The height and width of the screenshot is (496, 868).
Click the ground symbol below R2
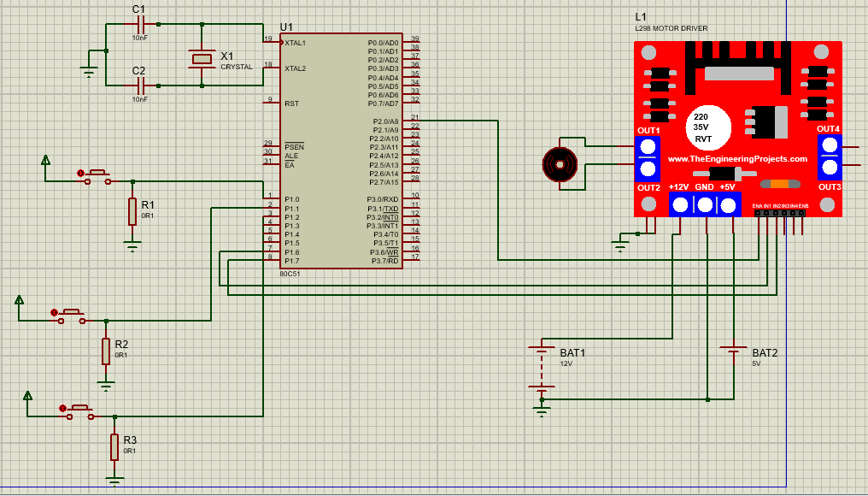(x=107, y=387)
